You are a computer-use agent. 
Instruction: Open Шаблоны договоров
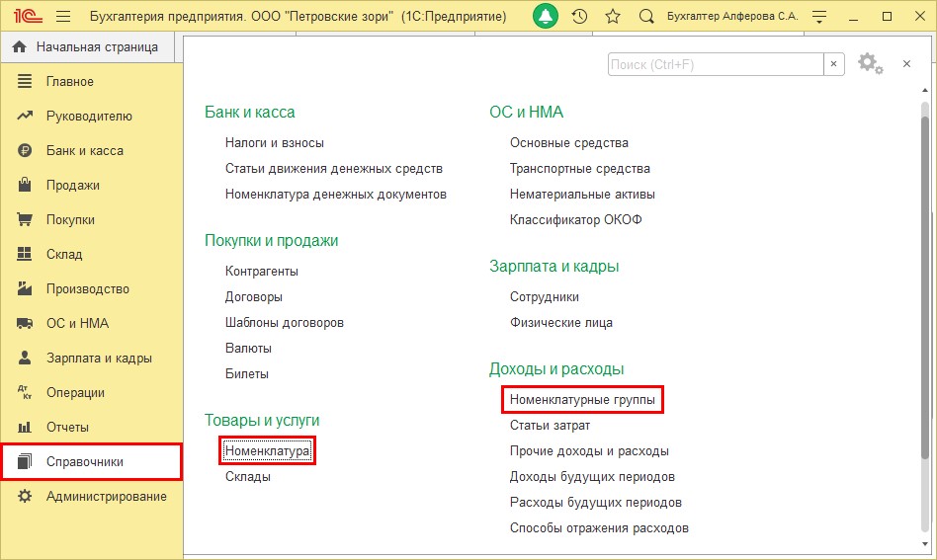click(x=285, y=323)
